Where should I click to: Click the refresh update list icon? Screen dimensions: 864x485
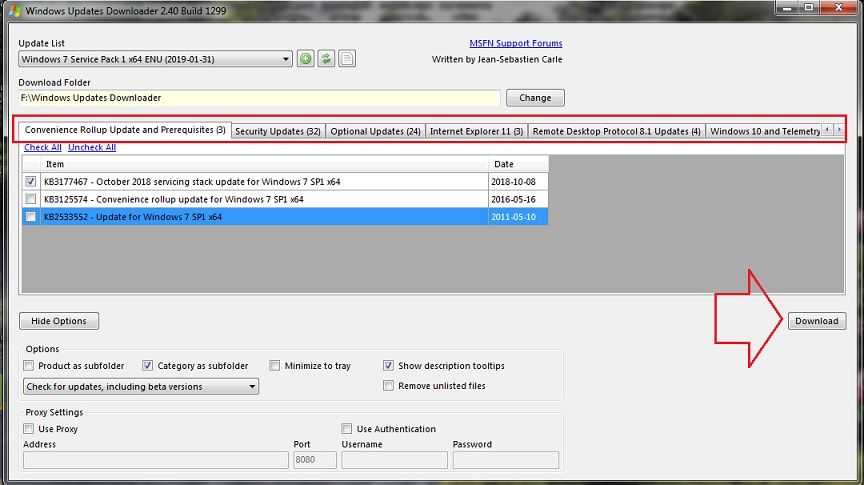pos(326,59)
